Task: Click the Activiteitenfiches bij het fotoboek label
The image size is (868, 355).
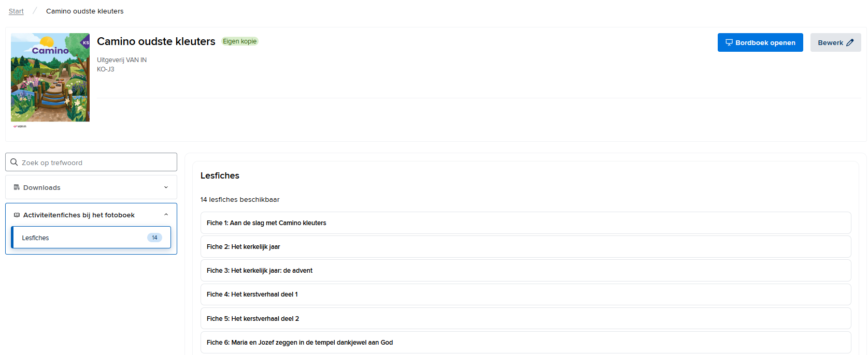Action: pyautogui.click(x=79, y=215)
